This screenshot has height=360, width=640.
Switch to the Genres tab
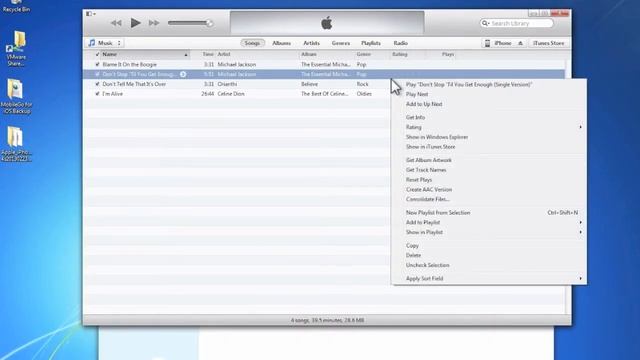tap(341, 43)
